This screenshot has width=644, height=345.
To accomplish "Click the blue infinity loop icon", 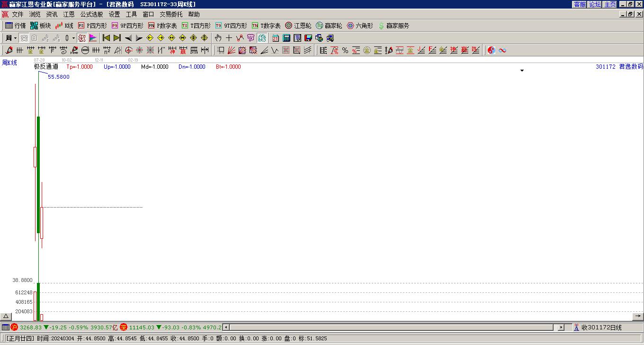I will click(x=502, y=50).
